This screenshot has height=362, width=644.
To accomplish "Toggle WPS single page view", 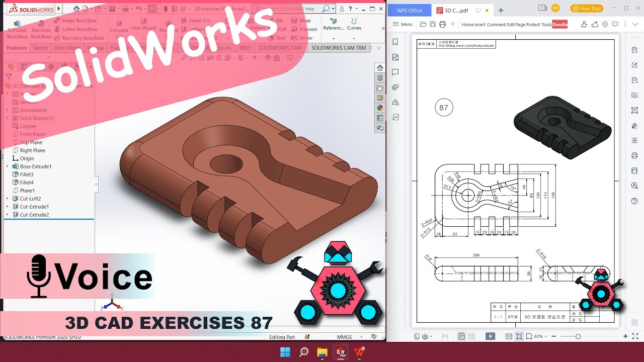I will coord(461,336).
